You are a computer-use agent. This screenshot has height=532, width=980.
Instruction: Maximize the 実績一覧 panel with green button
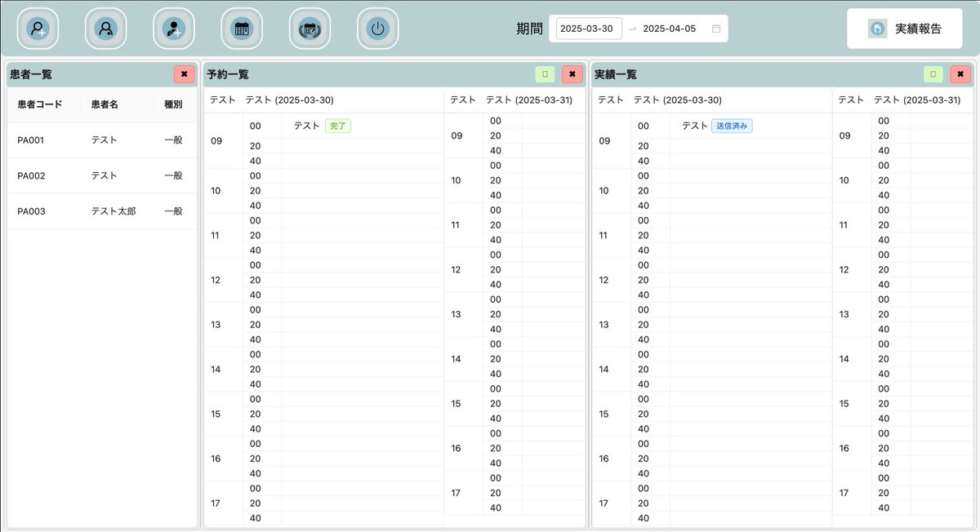pyautogui.click(x=933, y=74)
